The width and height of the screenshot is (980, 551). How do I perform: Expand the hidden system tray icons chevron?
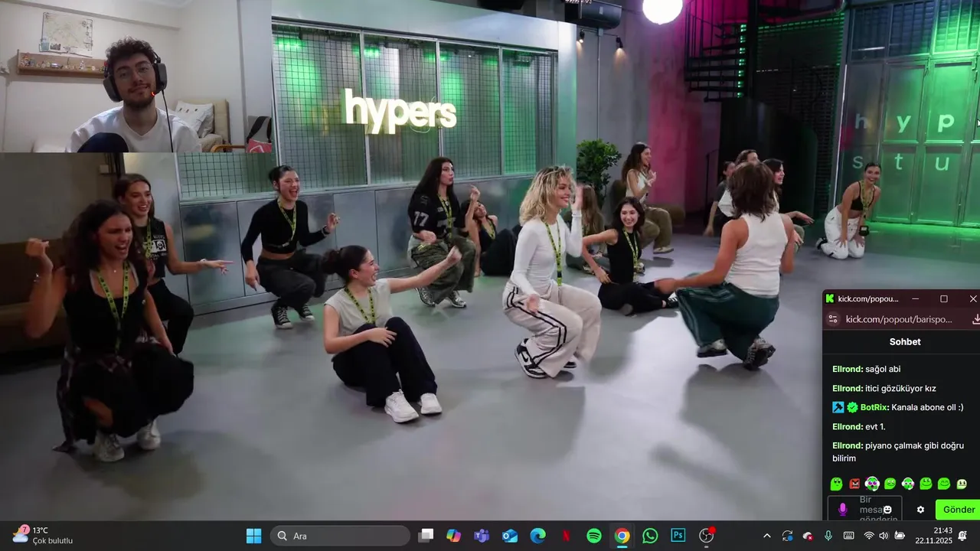pos(767,536)
